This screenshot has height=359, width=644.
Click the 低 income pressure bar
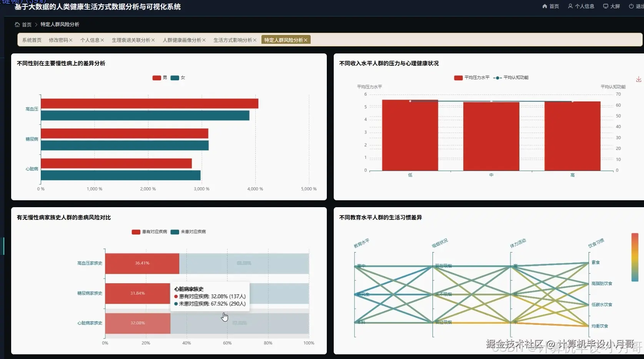pos(410,135)
